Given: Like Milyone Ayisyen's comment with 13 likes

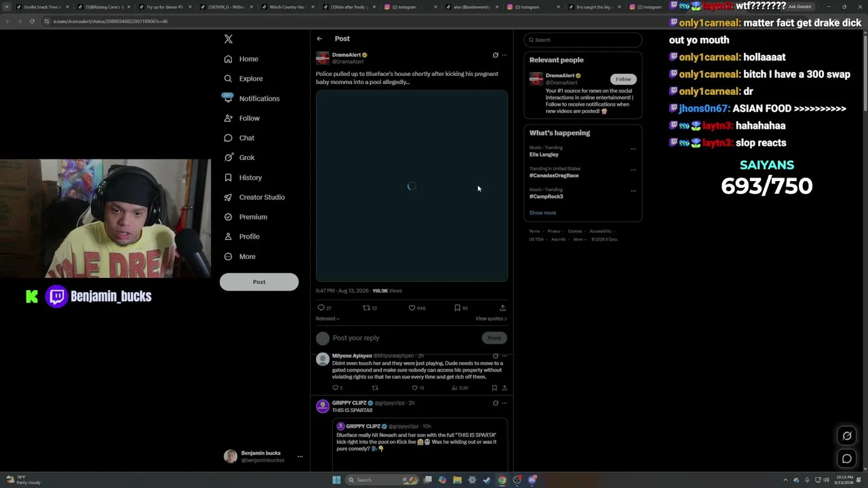Looking at the screenshot, I should [417, 388].
